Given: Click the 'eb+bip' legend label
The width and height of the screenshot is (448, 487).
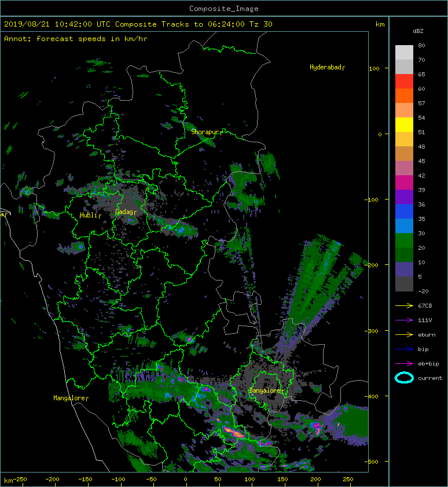Looking at the screenshot, I should 428,364.
